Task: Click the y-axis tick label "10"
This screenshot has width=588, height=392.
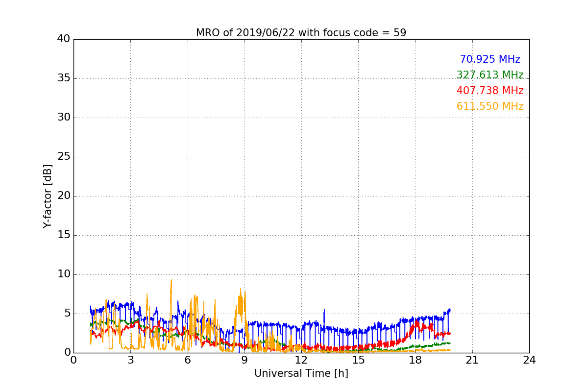Action: 64,274
